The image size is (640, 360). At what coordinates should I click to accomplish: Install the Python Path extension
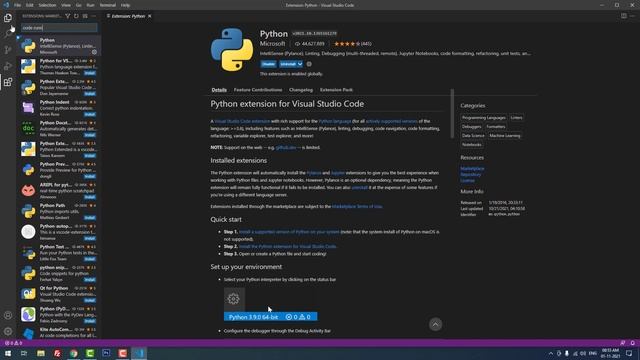[x=90, y=218]
